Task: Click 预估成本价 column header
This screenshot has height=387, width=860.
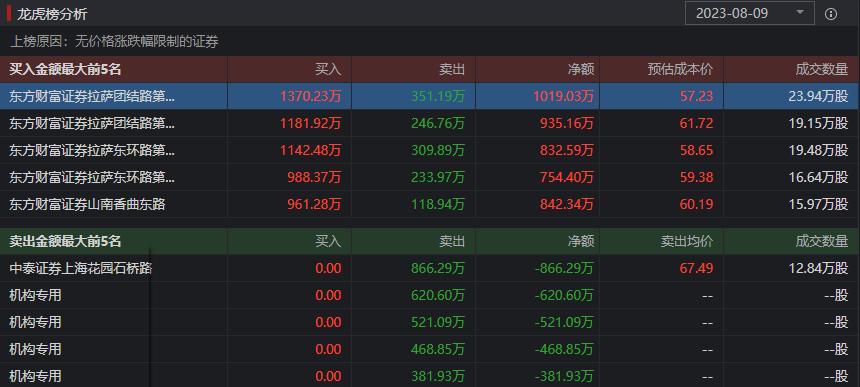Action: (x=680, y=69)
